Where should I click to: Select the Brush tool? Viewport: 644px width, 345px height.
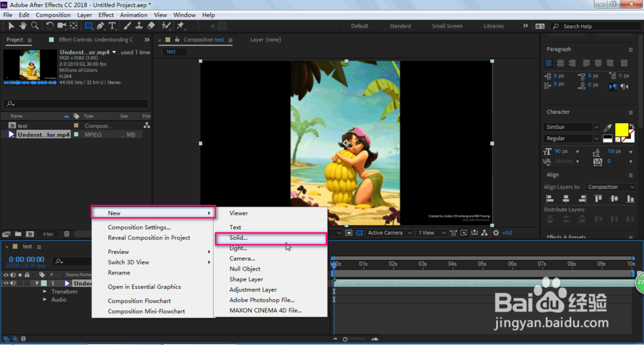tap(127, 26)
